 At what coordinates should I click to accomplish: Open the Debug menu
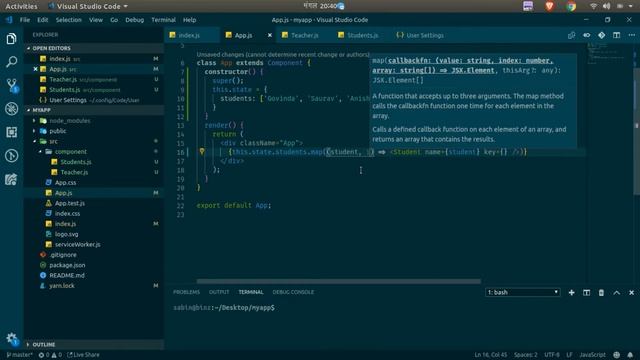point(134,20)
